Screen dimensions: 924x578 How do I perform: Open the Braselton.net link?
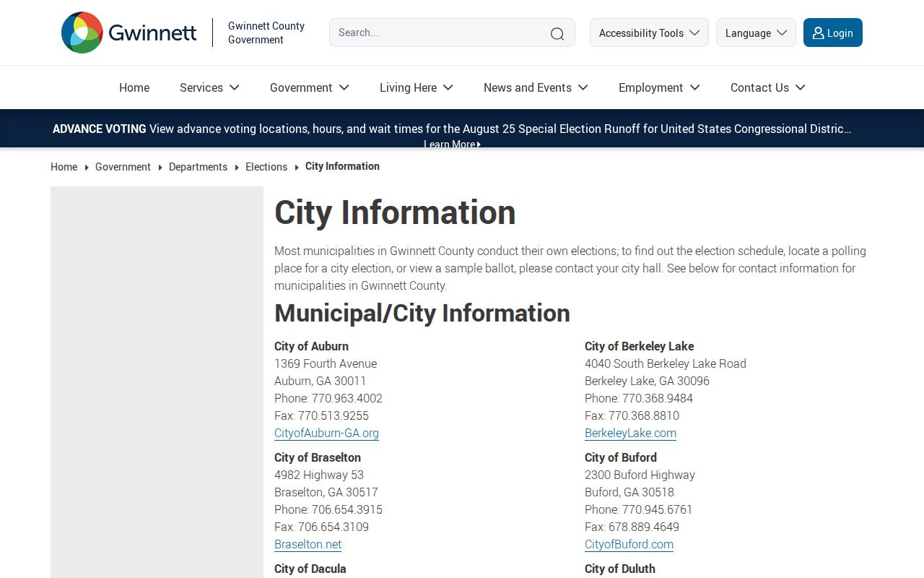coord(308,544)
